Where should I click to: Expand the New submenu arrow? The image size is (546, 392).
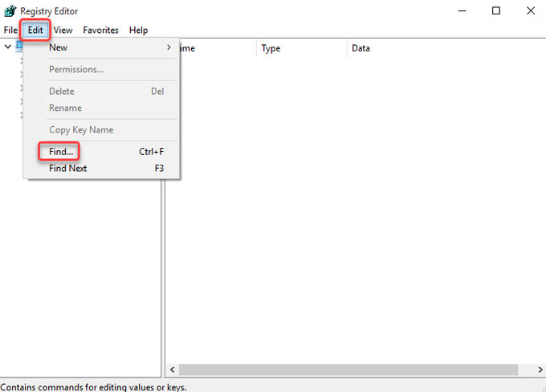pos(169,47)
